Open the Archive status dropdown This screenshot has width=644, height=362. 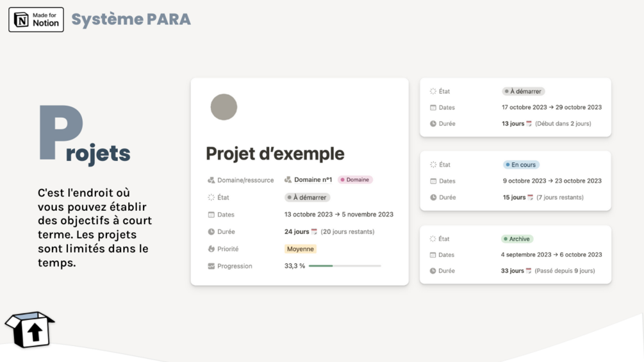point(517,239)
